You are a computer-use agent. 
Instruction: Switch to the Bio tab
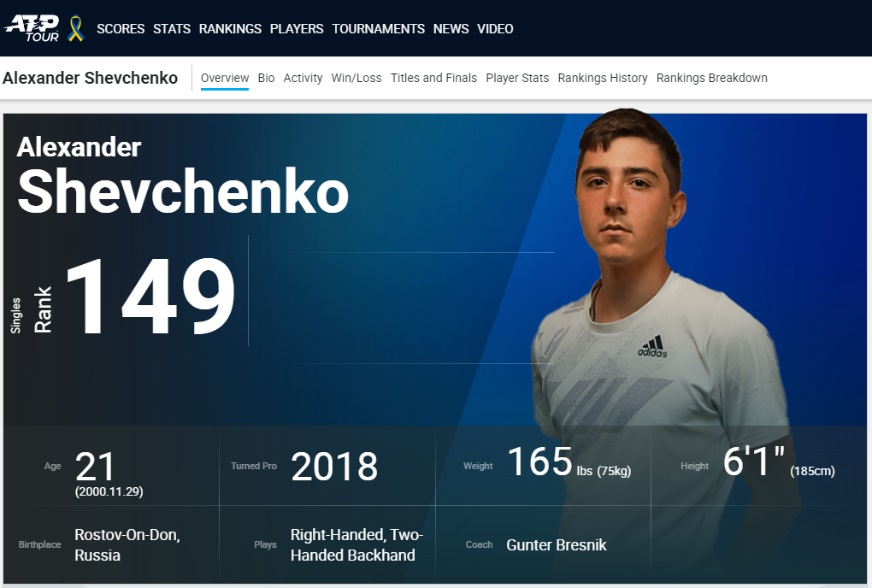pyautogui.click(x=266, y=78)
